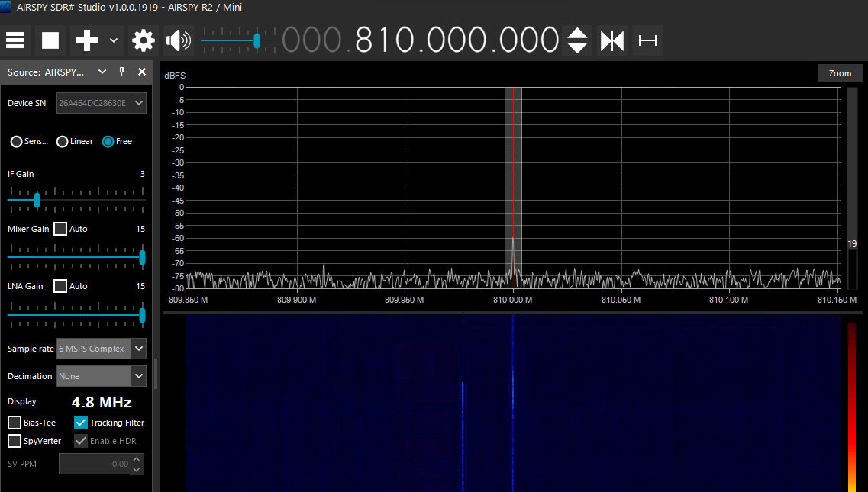Click the plus icon to add a slice
This screenshot has width=868, height=492.
click(x=86, y=40)
